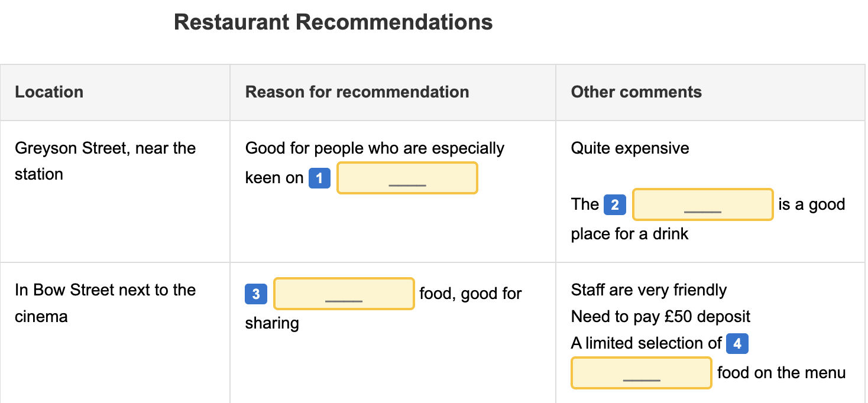868x403 pixels.
Task: Click the Staff are very friendly line
Action: click(x=649, y=290)
